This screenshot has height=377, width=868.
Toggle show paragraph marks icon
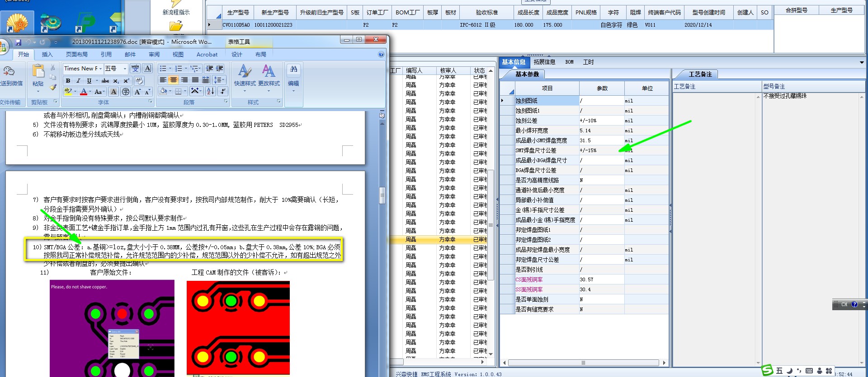pyautogui.click(x=223, y=91)
